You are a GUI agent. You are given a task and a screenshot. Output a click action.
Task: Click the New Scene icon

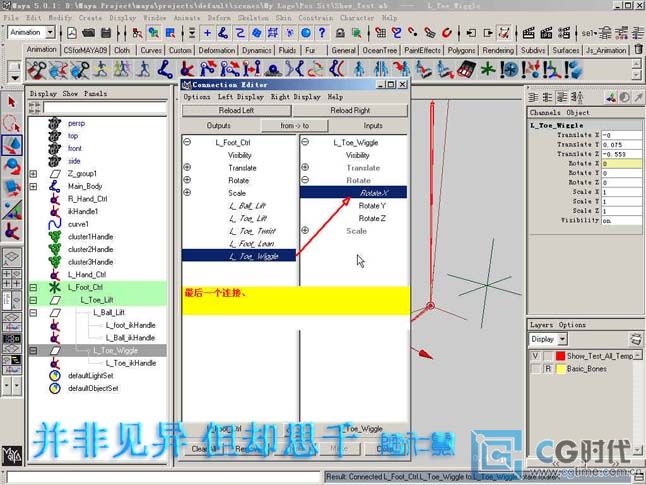tap(72, 33)
